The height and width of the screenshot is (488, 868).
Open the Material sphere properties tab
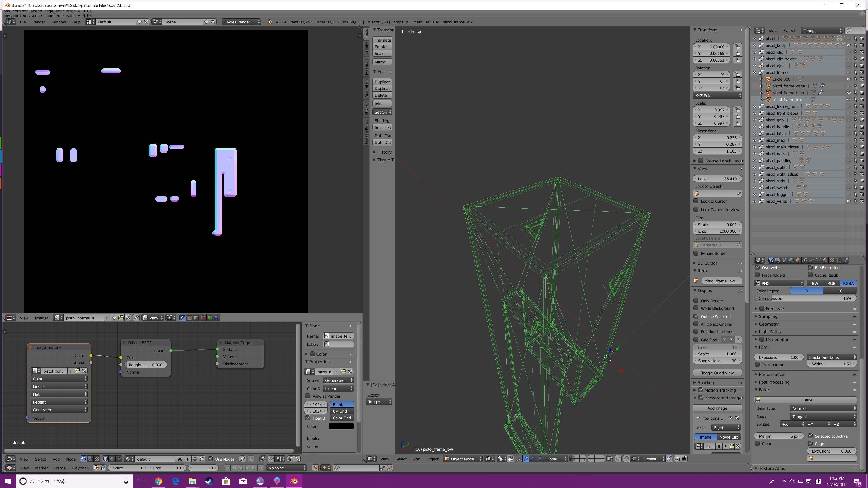click(x=825, y=260)
